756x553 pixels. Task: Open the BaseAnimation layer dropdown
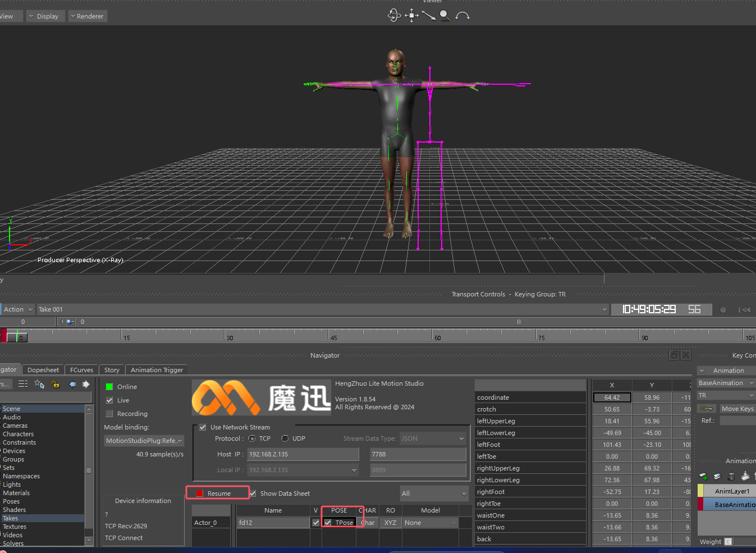click(726, 383)
